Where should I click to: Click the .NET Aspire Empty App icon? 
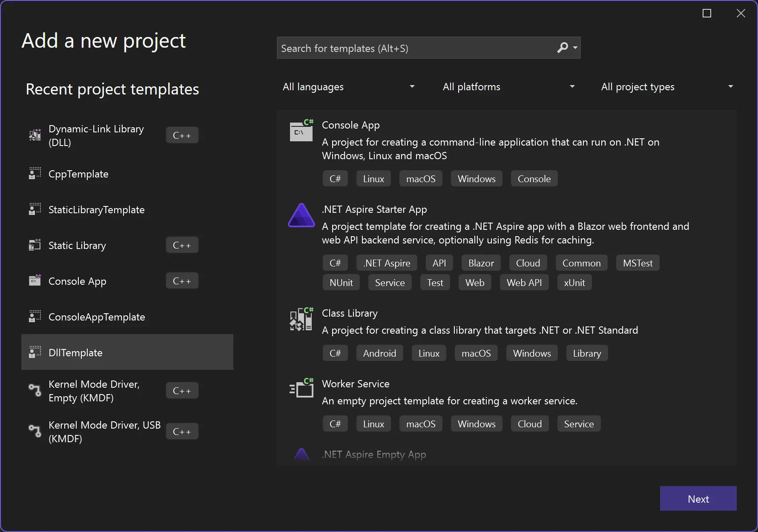(x=302, y=455)
